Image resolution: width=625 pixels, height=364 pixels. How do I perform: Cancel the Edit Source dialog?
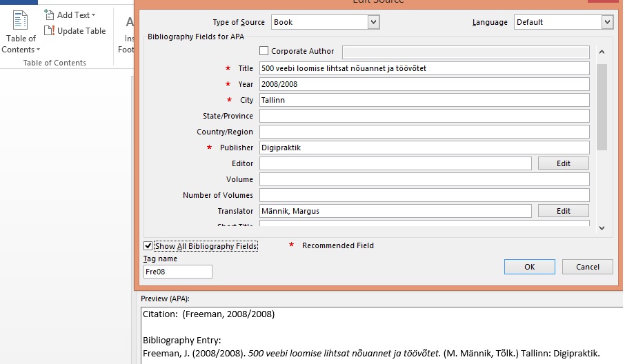588,267
